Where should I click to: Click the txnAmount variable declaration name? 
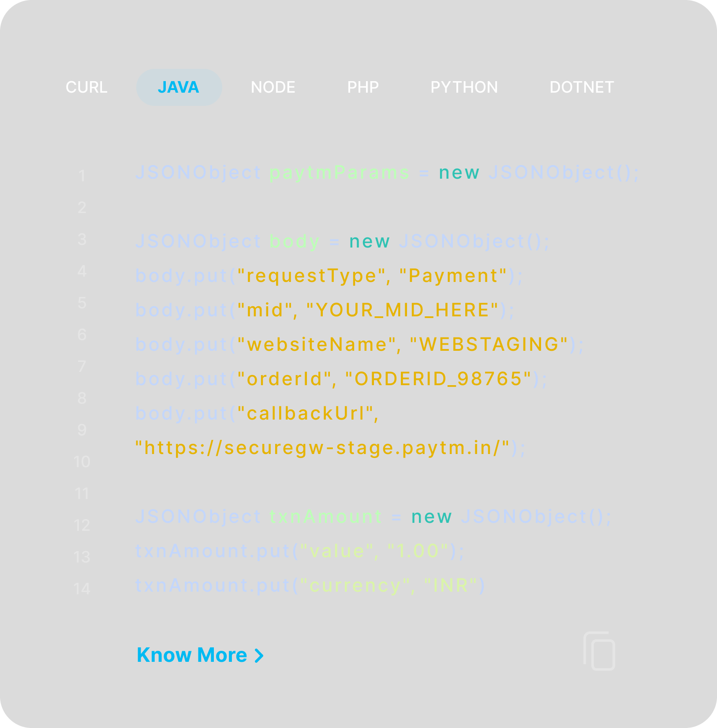(x=325, y=517)
